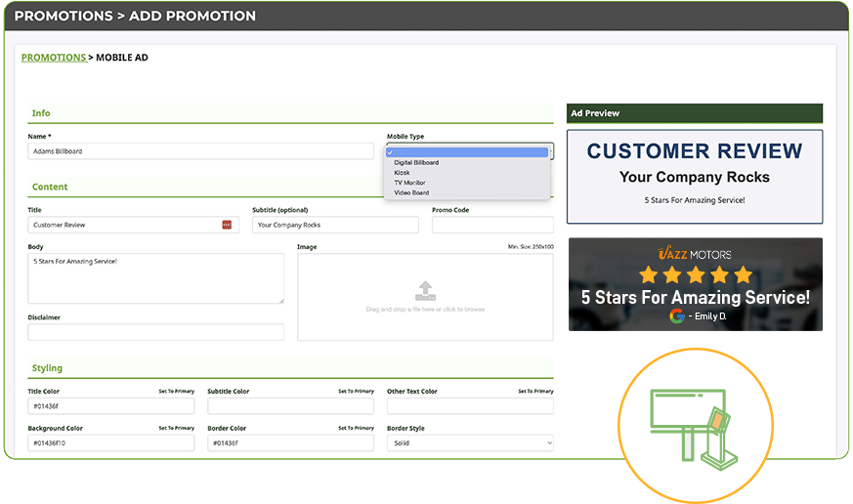
Task: Select Digital Billboard from Mobile Type list
Action: [416, 162]
